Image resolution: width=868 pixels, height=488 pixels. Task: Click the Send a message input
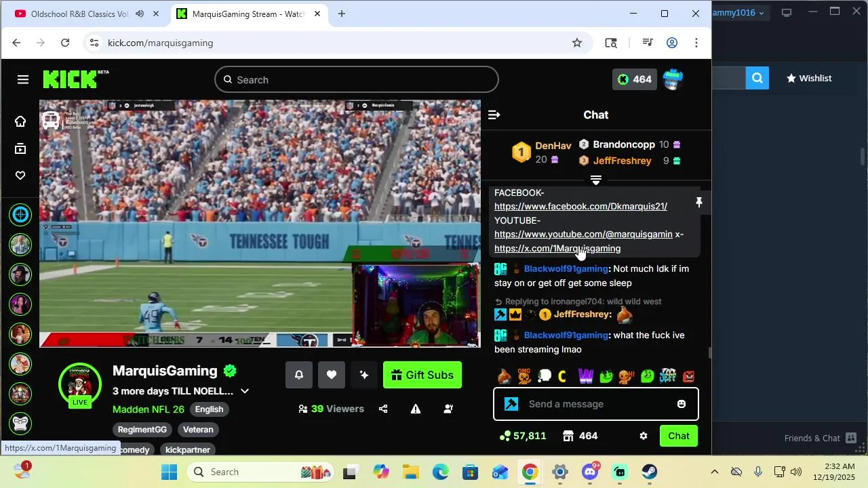(x=596, y=404)
